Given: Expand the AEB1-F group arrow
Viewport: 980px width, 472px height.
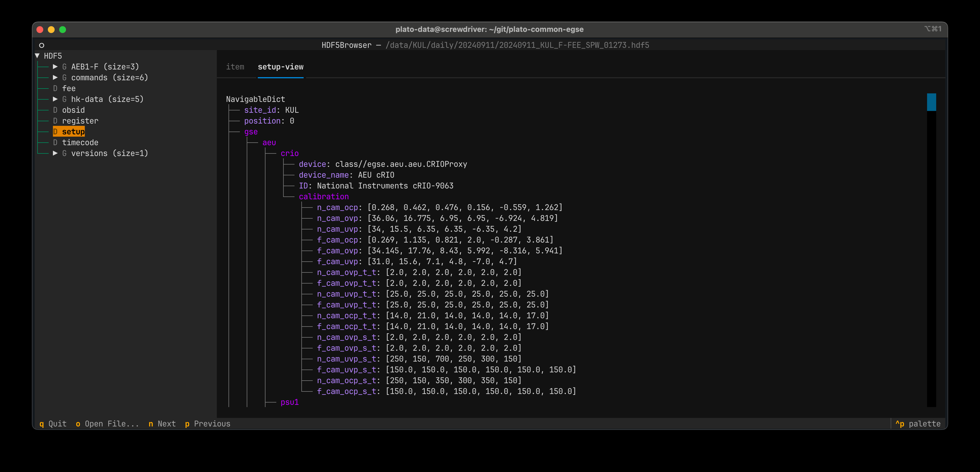Looking at the screenshot, I should [55, 67].
